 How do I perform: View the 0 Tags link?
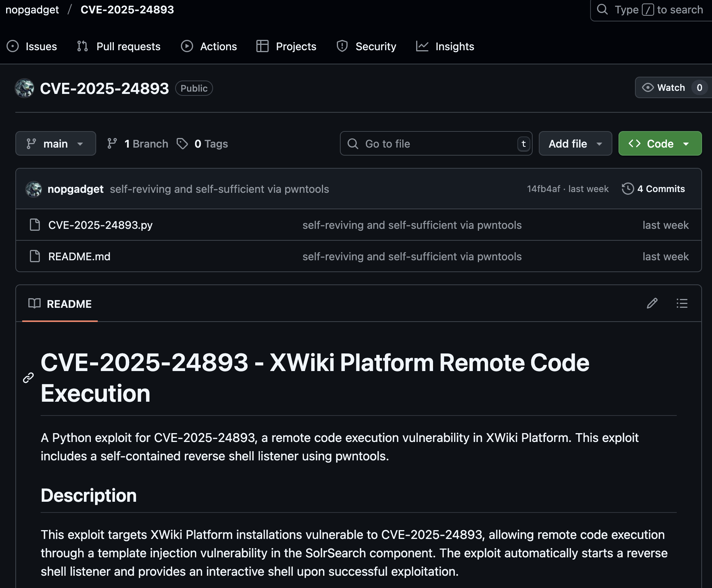pos(202,144)
